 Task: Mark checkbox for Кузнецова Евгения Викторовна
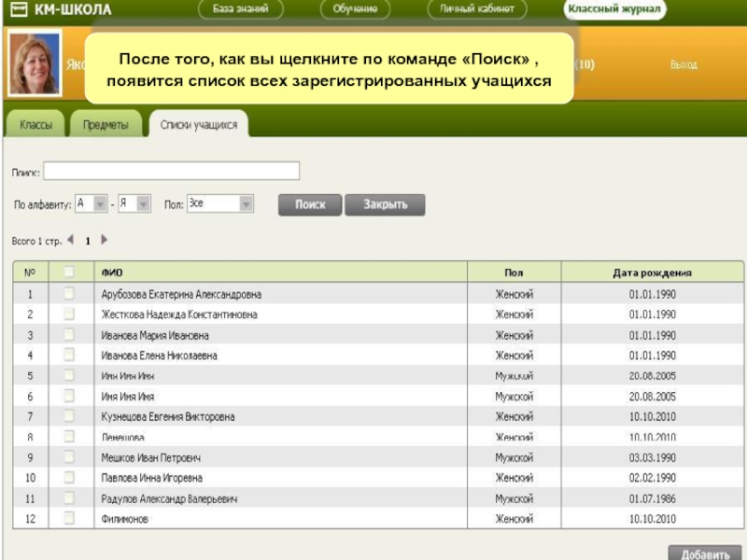tap(68, 417)
